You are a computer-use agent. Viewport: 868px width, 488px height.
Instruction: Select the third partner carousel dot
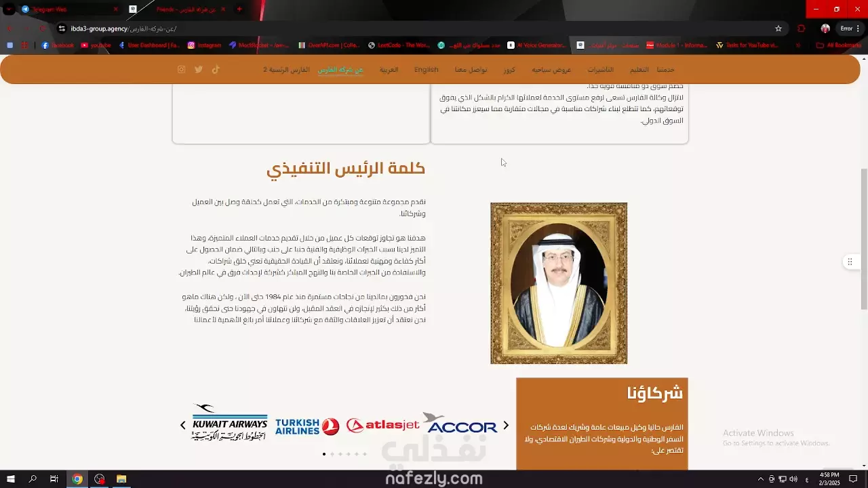(340, 454)
